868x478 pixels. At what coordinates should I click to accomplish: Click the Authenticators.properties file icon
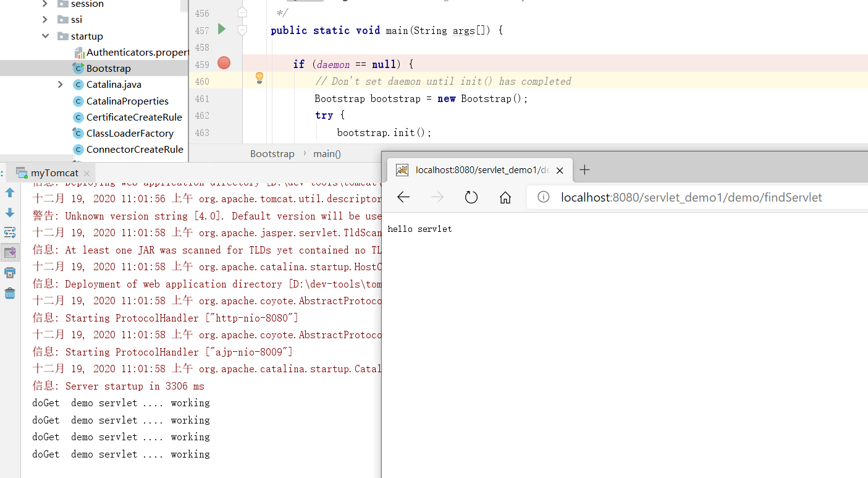point(79,53)
